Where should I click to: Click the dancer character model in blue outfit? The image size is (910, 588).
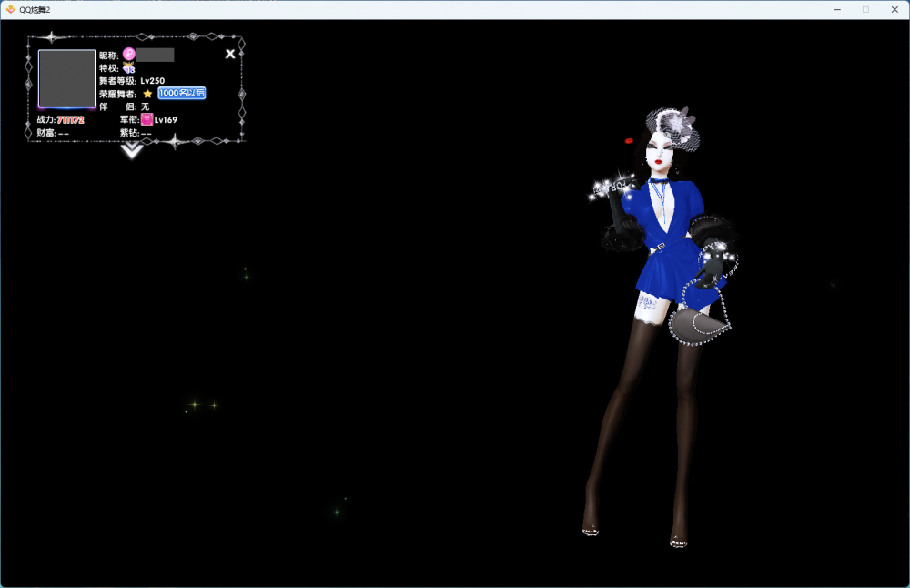[x=660, y=325]
